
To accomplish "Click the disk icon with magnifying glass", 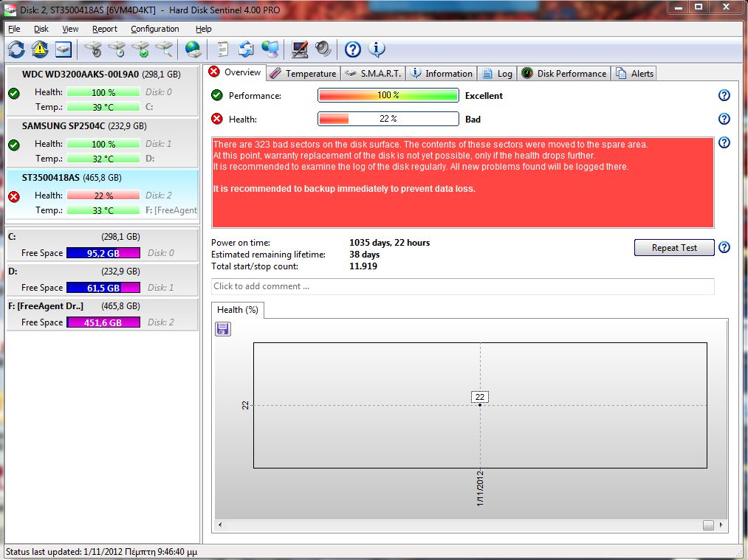I will click(x=164, y=49).
